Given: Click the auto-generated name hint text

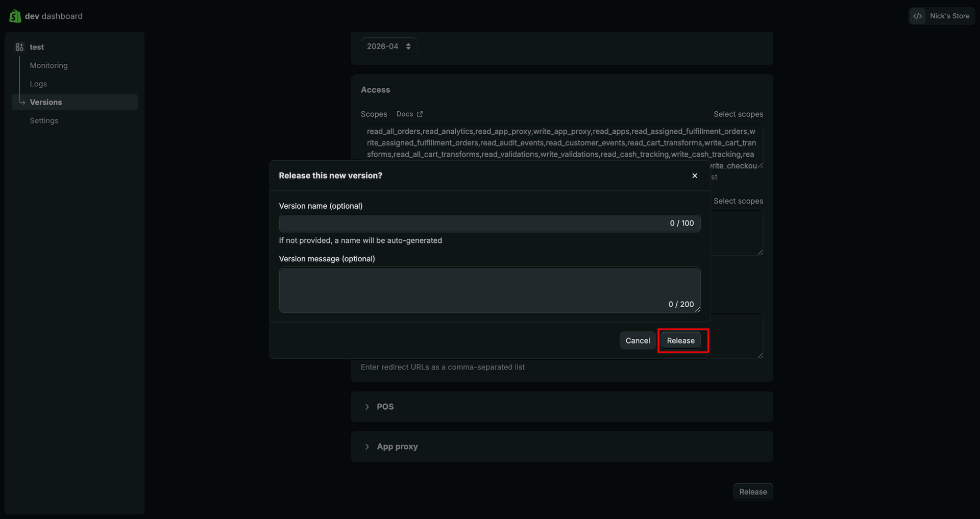Looking at the screenshot, I should pos(360,240).
